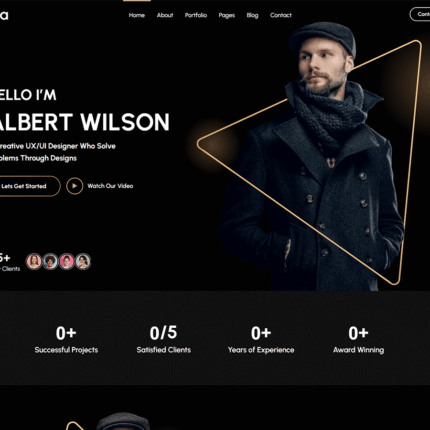Expand the Pages navigation menu
This screenshot has height=430, width=430.
pyautogui.click(x=227, y=15)
